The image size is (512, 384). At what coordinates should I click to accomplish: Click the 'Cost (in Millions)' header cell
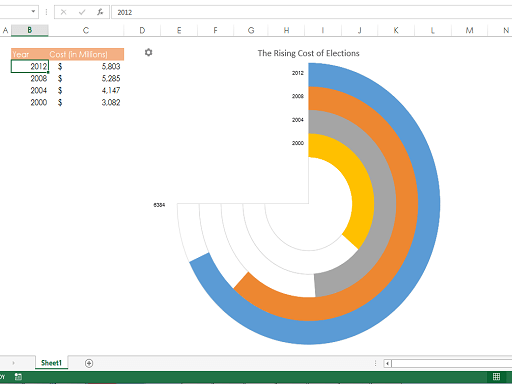click(86, 54)
